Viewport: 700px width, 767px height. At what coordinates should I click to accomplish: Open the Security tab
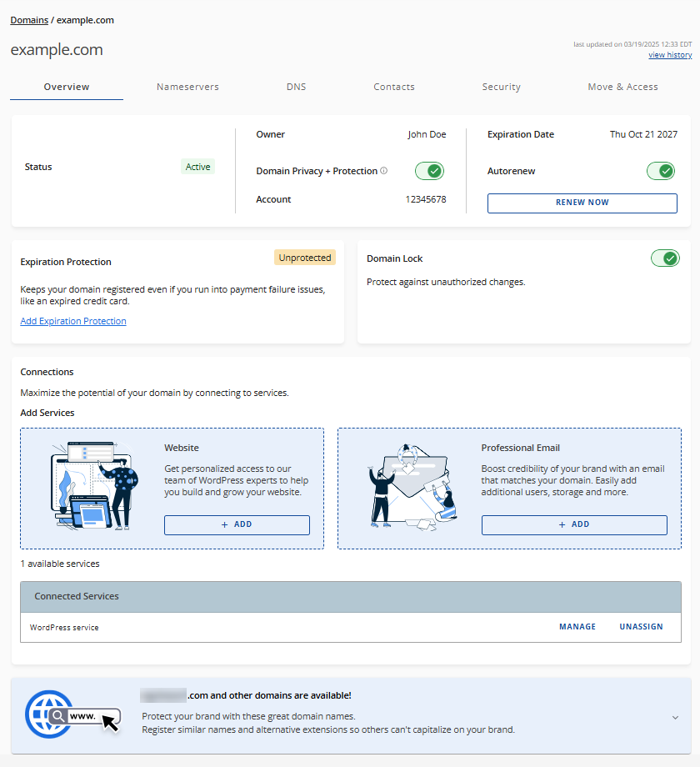[x=501, y=86]
